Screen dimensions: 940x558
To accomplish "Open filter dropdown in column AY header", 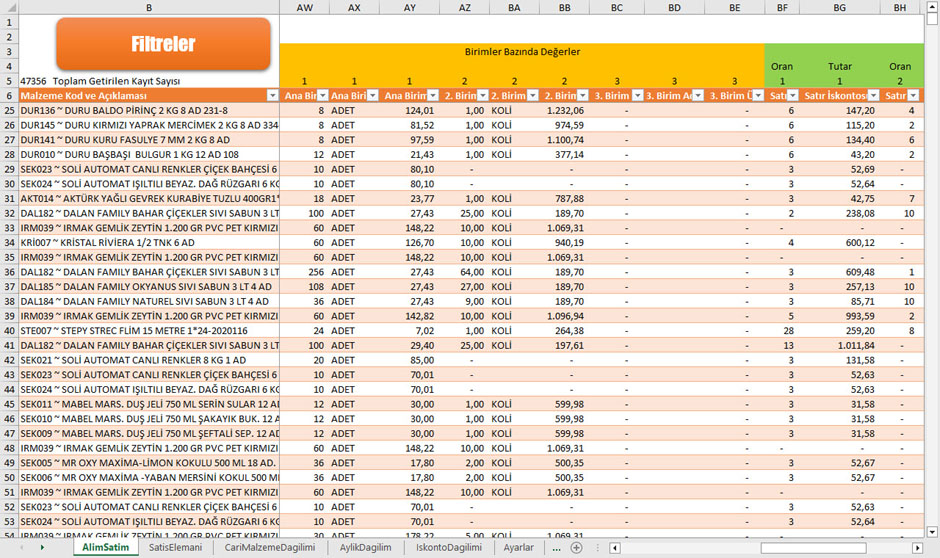I will click(x=433, y=96).
